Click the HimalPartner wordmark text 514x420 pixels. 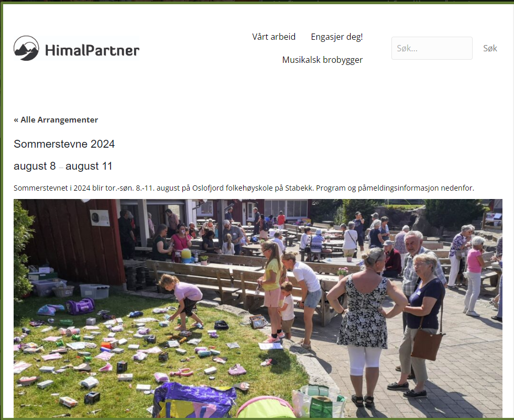point(92,50)
